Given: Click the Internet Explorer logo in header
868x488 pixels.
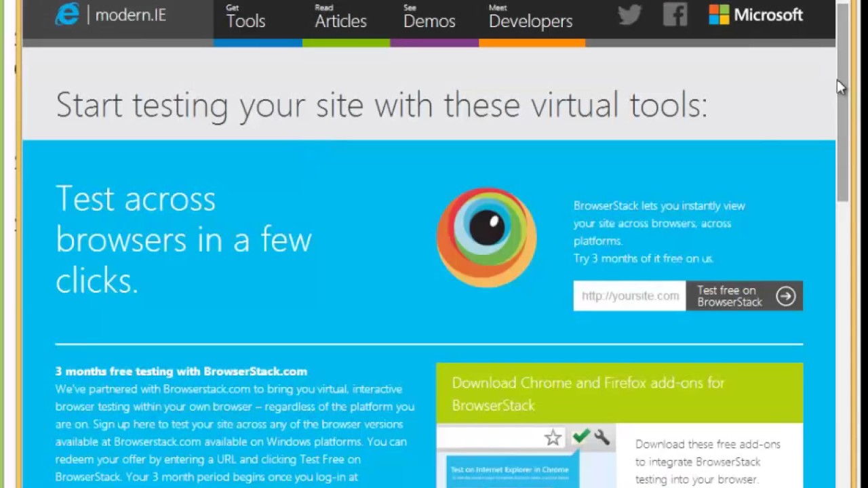Looking at the screenshot, I should click(67, 14).
